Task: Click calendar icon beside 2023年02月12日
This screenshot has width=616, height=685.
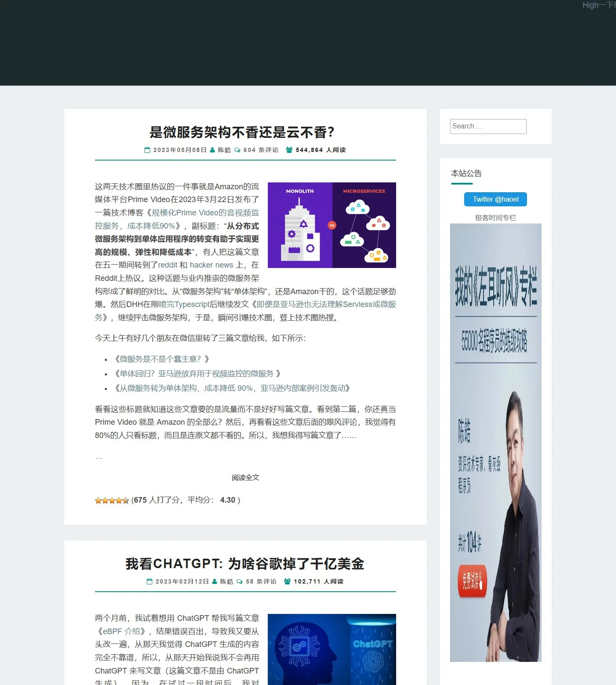Action: [x=149, y=581]
